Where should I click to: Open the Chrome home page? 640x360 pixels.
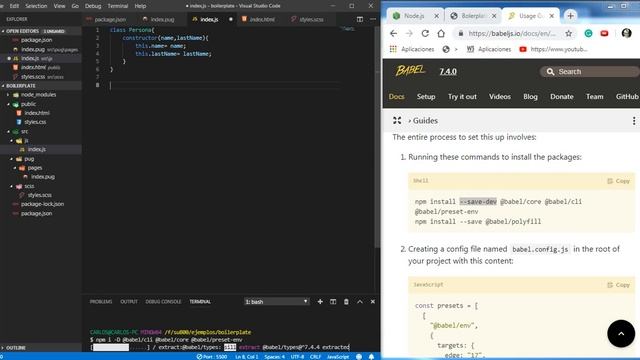(441, 33)
